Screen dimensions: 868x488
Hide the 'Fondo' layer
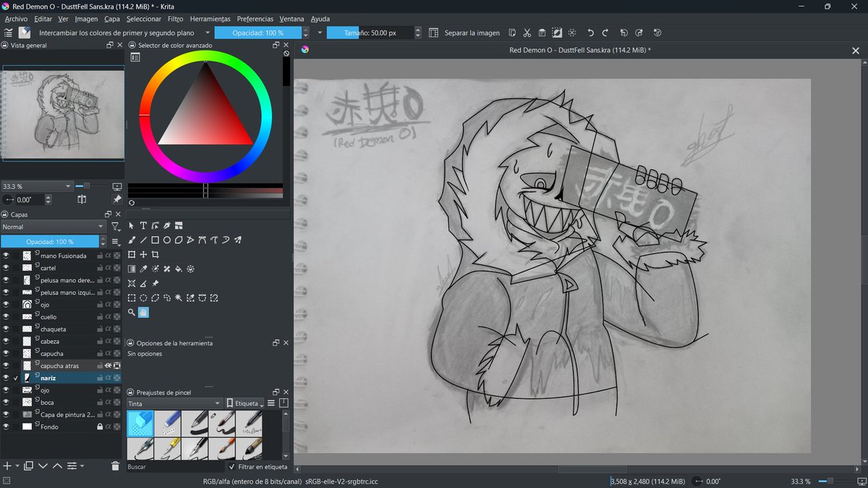click(x=6, y=427)
